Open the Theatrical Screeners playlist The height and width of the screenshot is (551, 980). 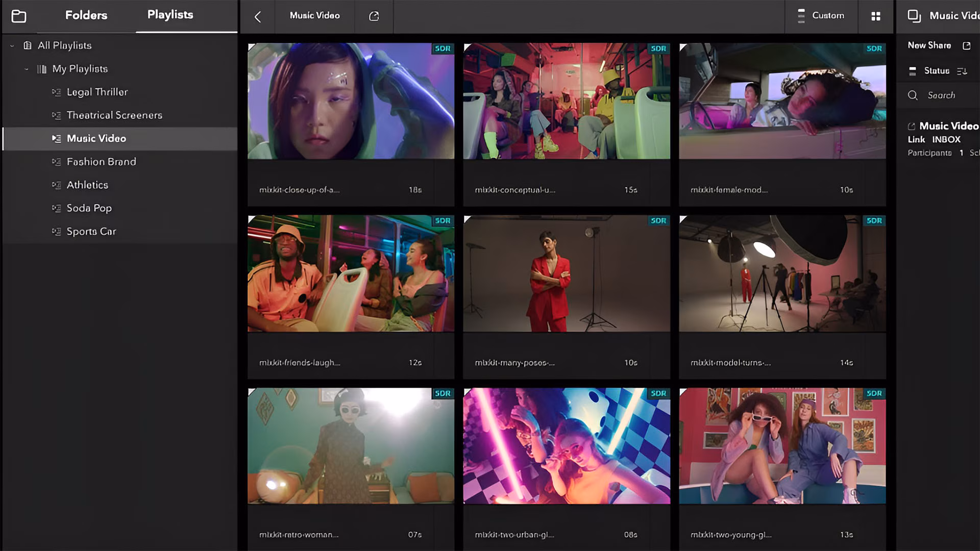(x=114, y=115)
